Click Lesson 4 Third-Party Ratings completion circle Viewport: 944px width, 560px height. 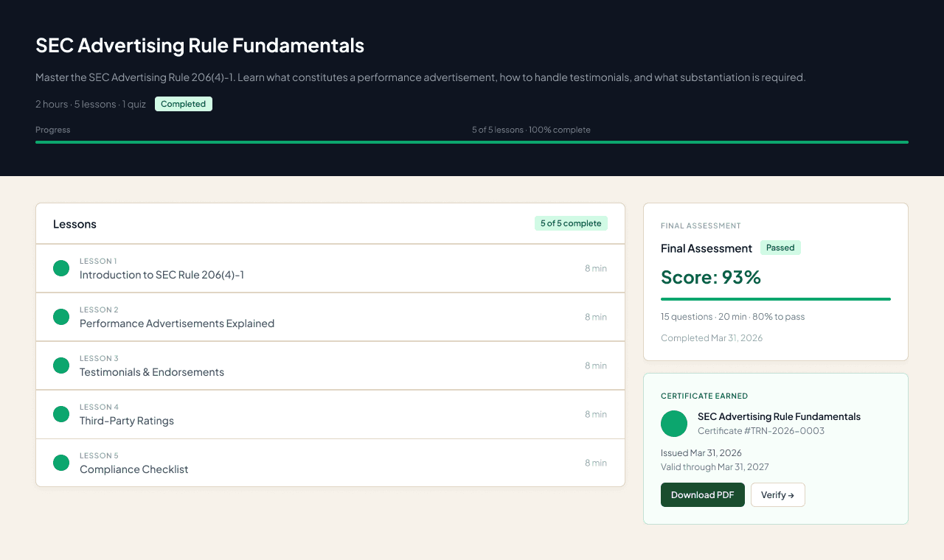click(x=61, y=414)
